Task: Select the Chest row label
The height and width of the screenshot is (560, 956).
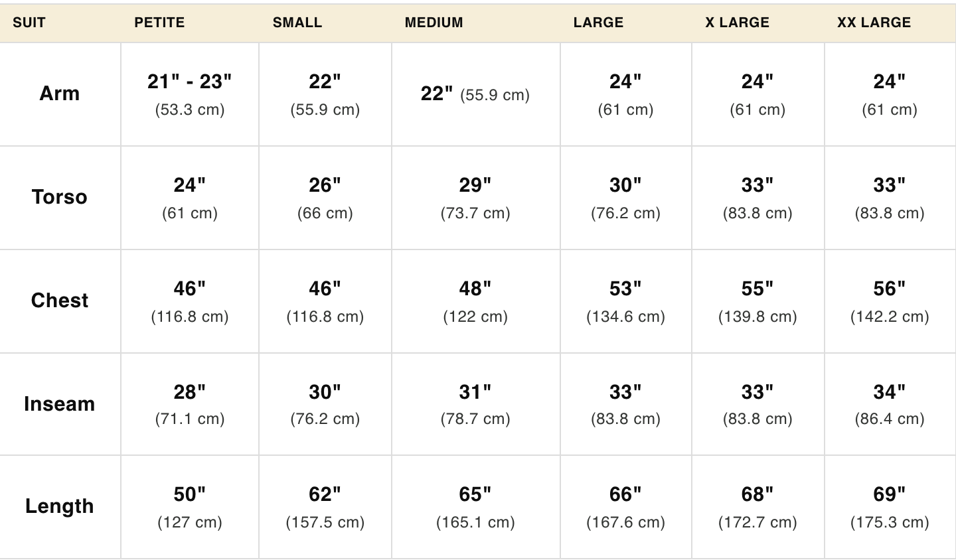Action: tap(60, 301)
